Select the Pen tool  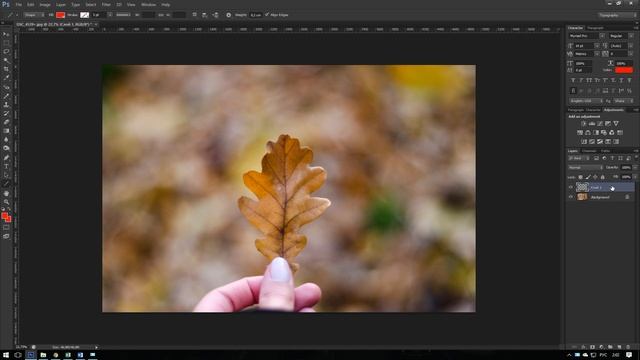pos(6,158)
